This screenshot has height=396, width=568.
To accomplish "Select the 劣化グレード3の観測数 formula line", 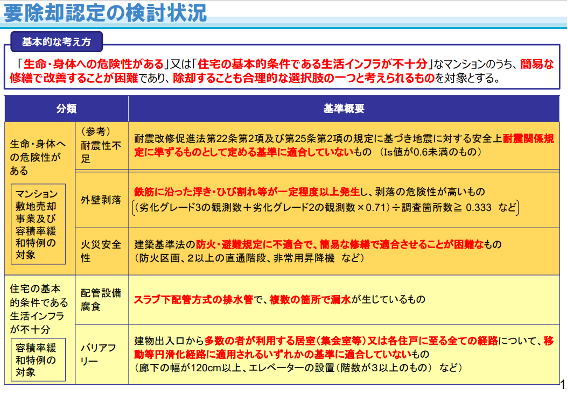I will tap(326, 208).
